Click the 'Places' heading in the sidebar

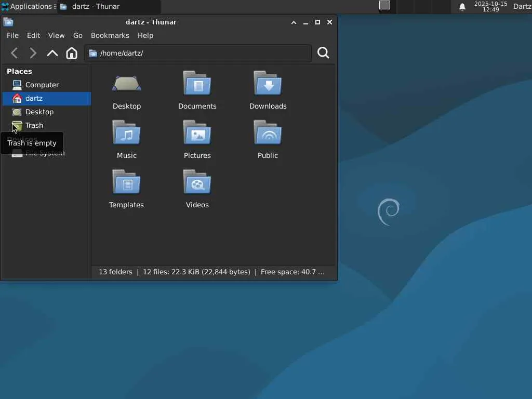pos(19,72)
